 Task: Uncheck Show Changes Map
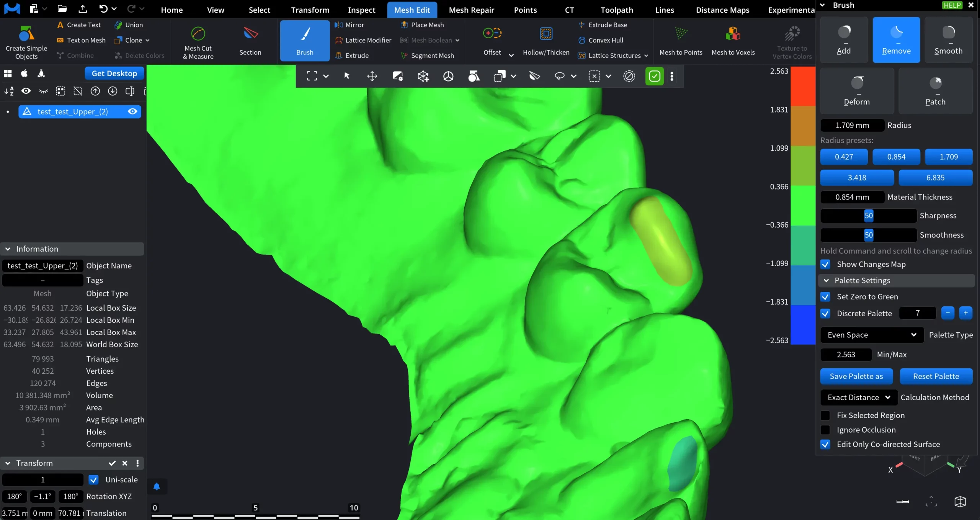point(825,264)
